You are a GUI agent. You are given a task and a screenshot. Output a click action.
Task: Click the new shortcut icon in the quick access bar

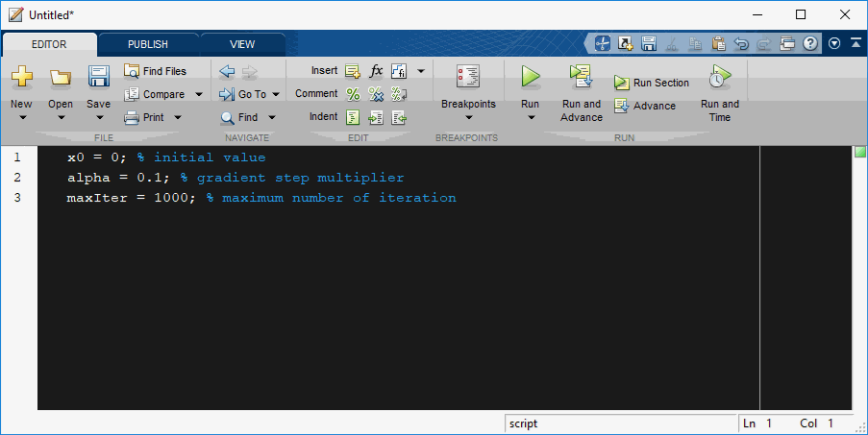tap(626, 43)
